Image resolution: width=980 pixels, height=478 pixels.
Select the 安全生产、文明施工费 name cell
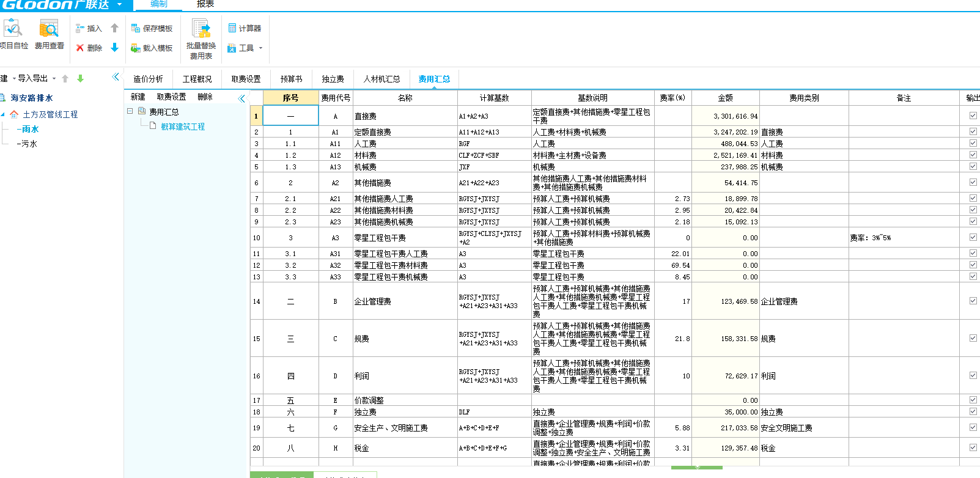405,428
